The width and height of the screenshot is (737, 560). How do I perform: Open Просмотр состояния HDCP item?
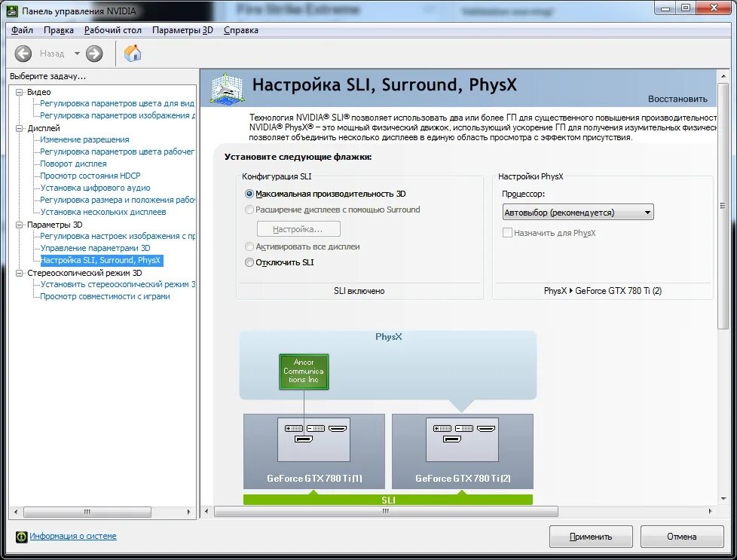[x=90, y=176]
